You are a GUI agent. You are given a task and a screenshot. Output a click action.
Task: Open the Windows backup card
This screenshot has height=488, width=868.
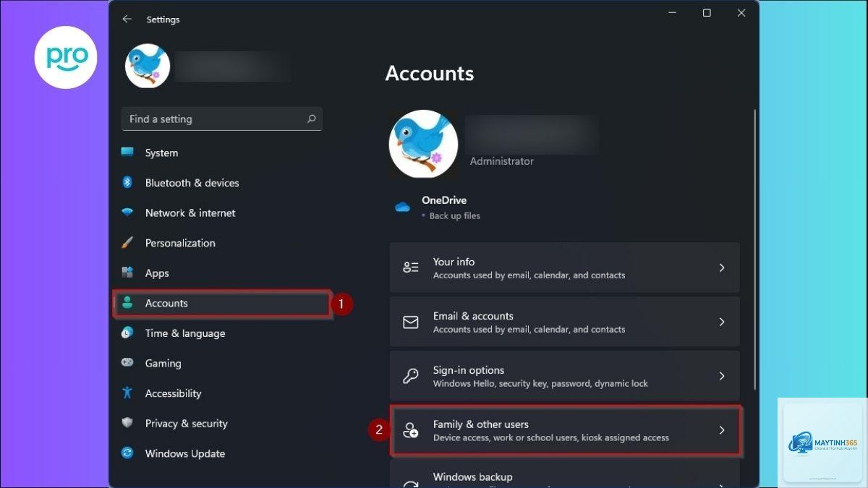[565, 474]
